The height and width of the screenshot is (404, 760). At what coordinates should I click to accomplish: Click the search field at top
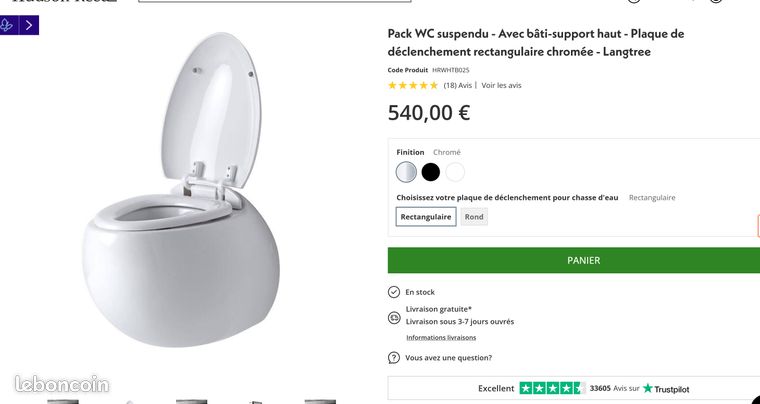(274, 1)
